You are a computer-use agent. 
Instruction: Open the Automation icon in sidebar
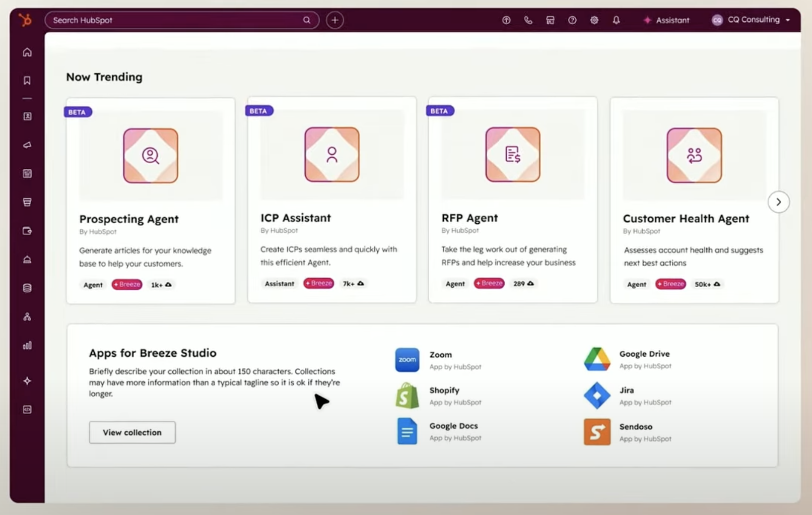(27, 317)
